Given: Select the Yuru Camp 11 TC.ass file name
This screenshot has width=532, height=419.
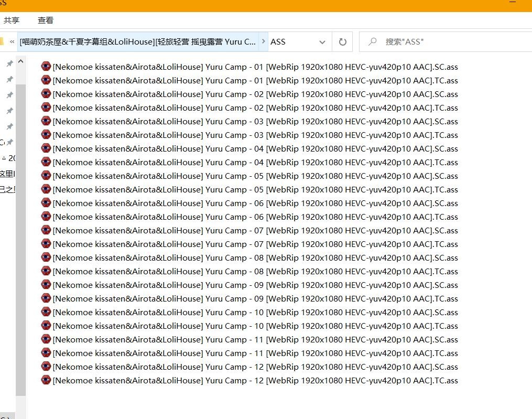Looking at the screenshot, I should [x=255, y=353].
